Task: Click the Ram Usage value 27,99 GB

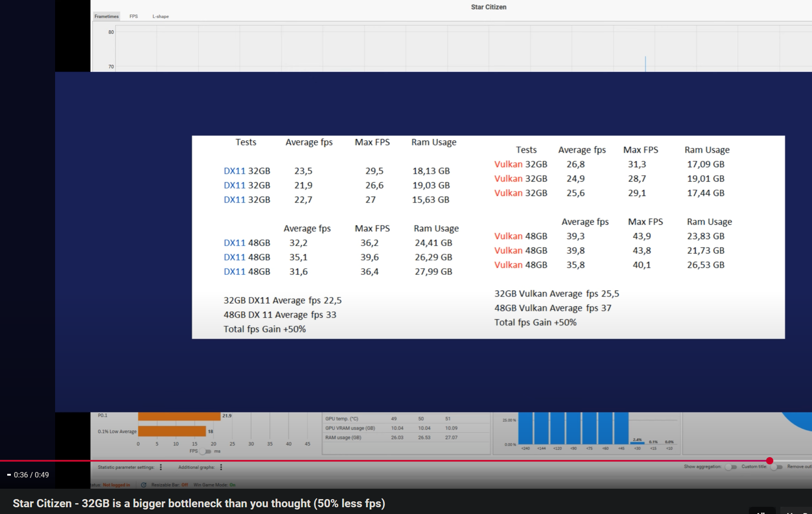Action: point(434,272)
